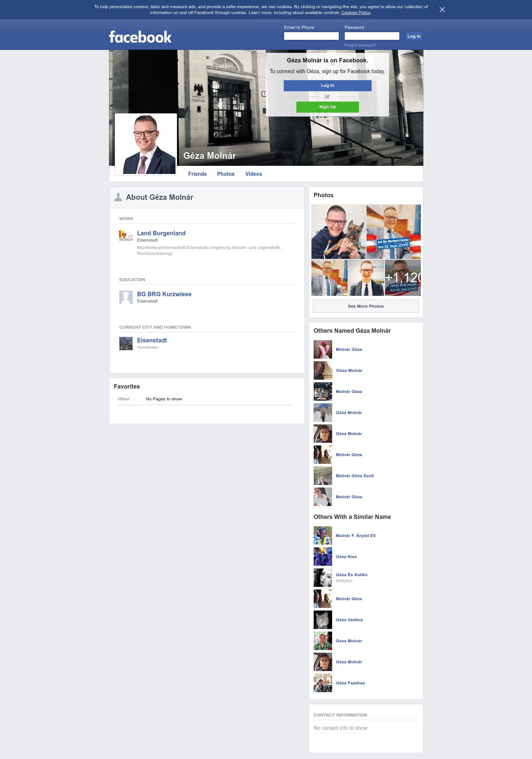Screen dimensions: 532x759
Task: Click BG BRG Kurzwiese school icon
Action: click(126, 297)
